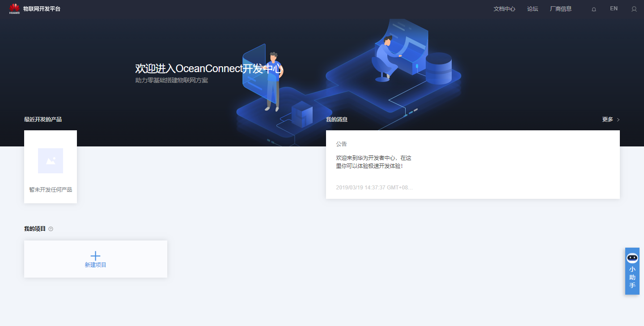Open 文档中心 in the top navigation

pyautogui.click(x=504, y=9)
